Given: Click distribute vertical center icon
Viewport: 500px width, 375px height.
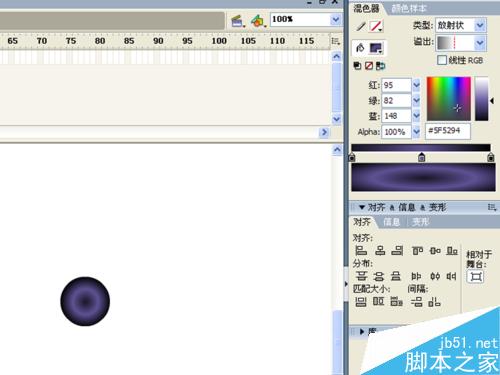Looking at the screenshot, I should point(379,276).
